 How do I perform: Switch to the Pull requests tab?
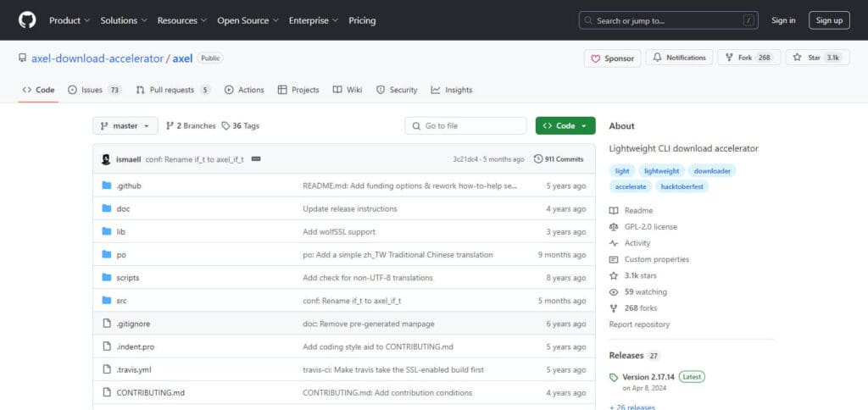point(173,90)
